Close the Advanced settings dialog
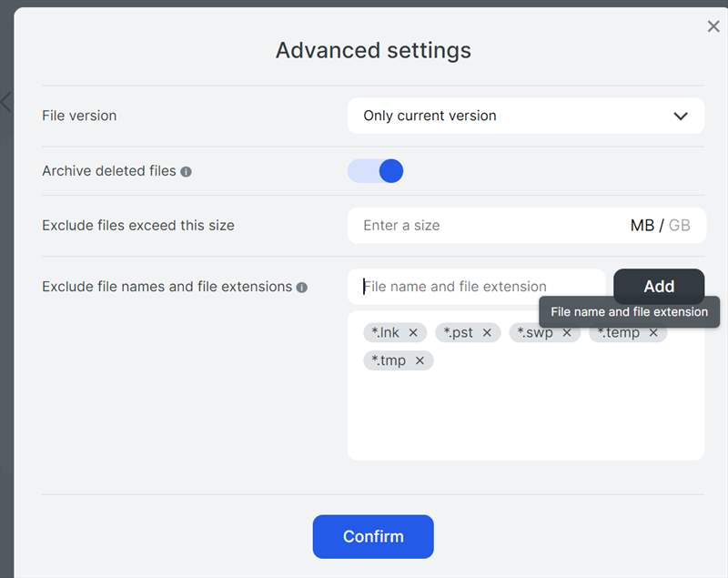The width and height of the screenshot is (728, 578). coord(713,26)
